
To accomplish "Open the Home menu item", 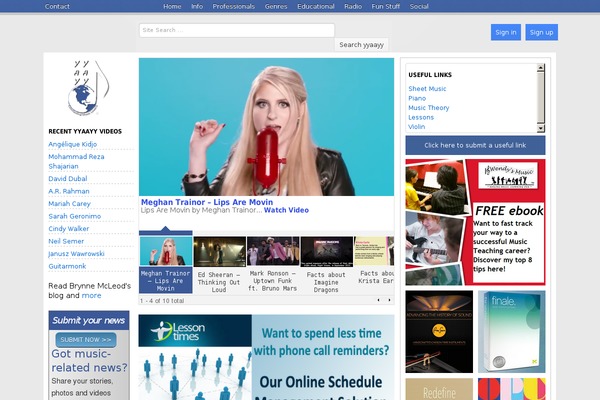I will 172,6.
